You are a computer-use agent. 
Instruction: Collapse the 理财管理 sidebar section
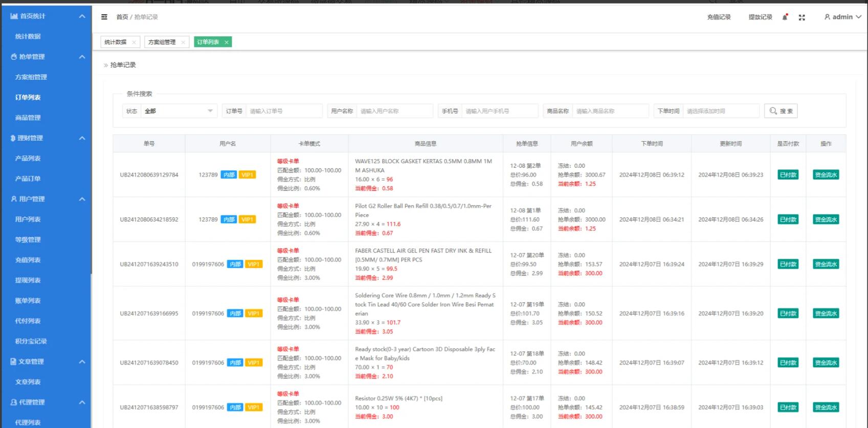pos(82,138)
